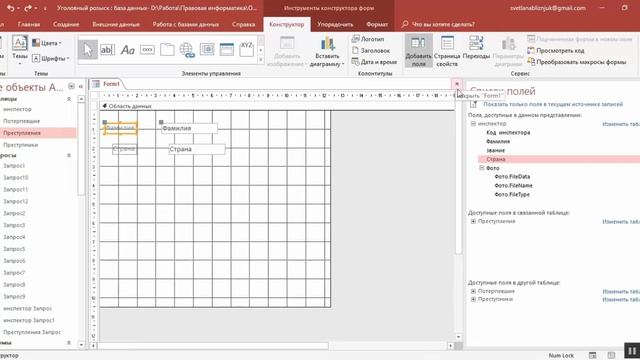640x360 pixels.
Task: Open the Формат (Format) ribbon tab
Action: 377,24
